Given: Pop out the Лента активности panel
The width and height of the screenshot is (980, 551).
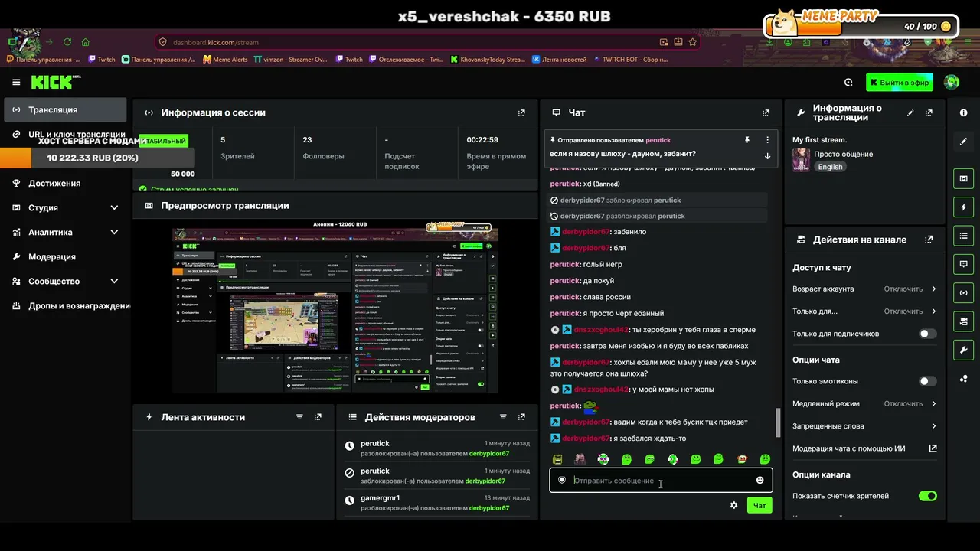Looking at the screenshot, I should point(318,417).
